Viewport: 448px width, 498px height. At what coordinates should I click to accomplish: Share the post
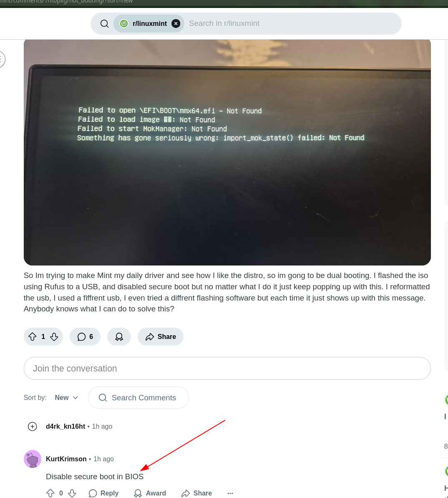coord(161,336)
